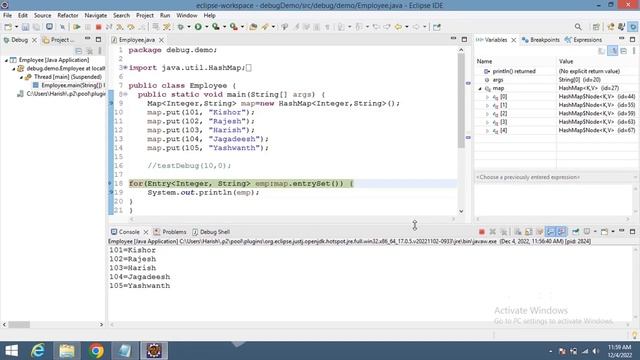Viewport: 640px width, 360px height.
Task: Open the Run menu
Action: click(x=165, y=16)
